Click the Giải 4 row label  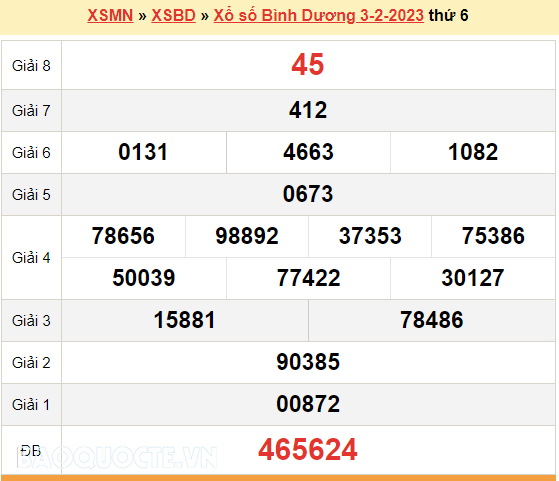pyautogui.click(x=31, y=258)
